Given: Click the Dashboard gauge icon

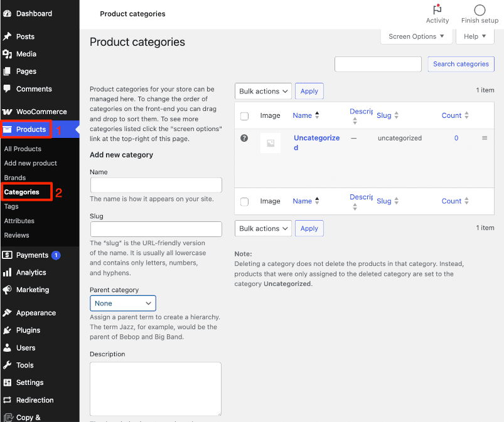Looking at the screenshot, I should coord(7,14).
